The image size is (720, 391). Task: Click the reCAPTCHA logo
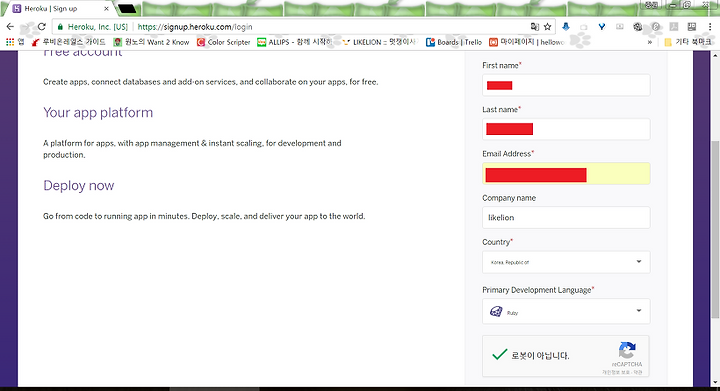click(x=627, y=351)
